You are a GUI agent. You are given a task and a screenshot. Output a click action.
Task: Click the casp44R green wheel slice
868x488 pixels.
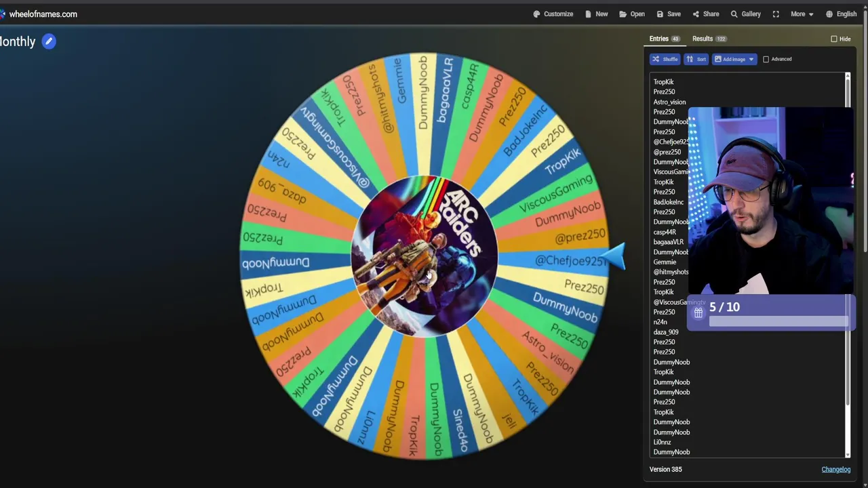469,85
